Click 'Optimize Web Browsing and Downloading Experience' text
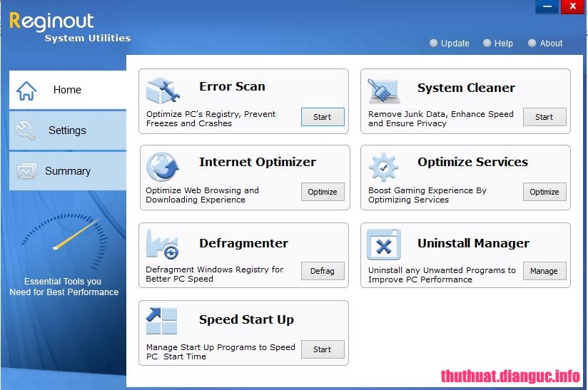The width and height of the screenshot is (588, 390). [x=202, y=195]
